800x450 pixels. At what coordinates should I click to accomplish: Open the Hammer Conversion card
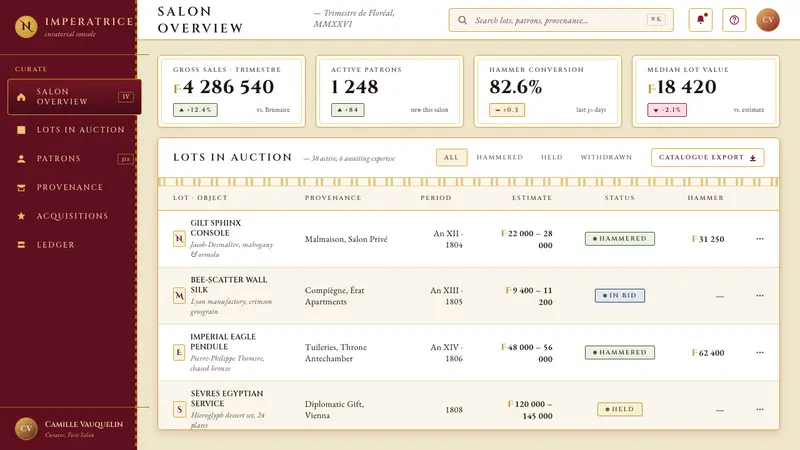click(x=548, y=91)
